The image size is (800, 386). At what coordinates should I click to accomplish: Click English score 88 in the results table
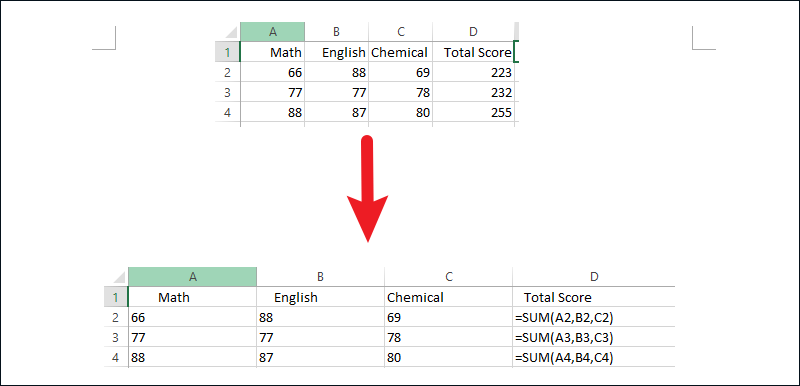pos(337,72)
